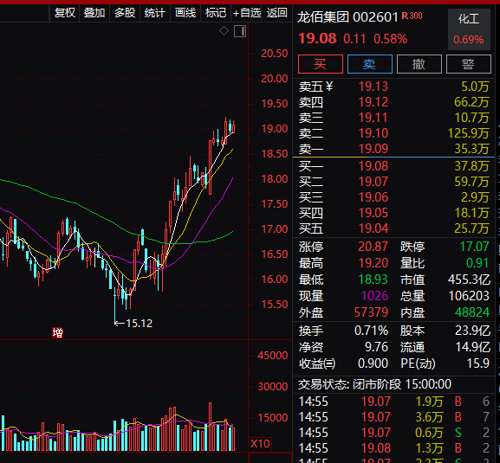The height and width of the screenshot is (463, 500).
Task: Click the X10 volume scale label
Action: click(260, 444)
